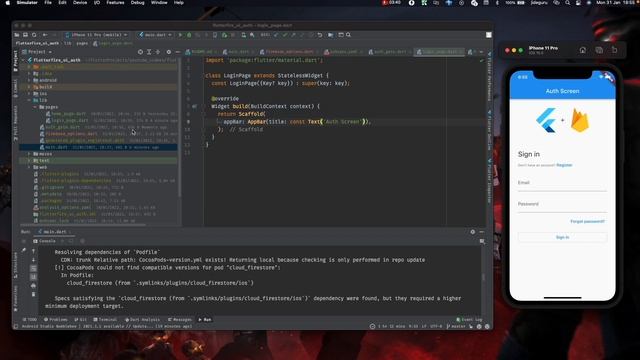The height and width of the screenshot is (360, 640).
Task: Click the Register link in simulator
Action: pos(564,165)
